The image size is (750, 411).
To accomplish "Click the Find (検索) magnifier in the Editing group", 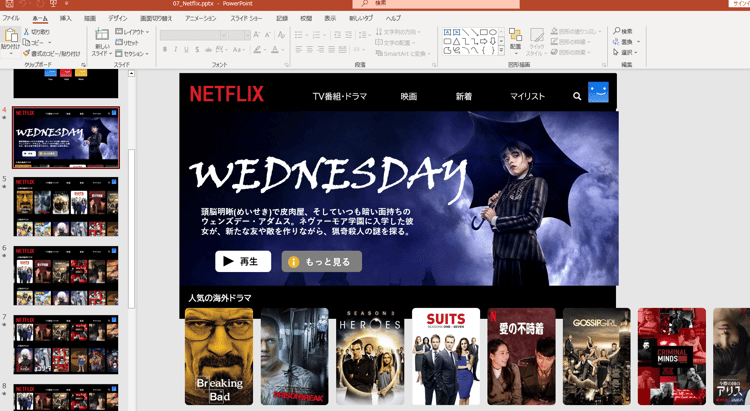I will 617,31.
